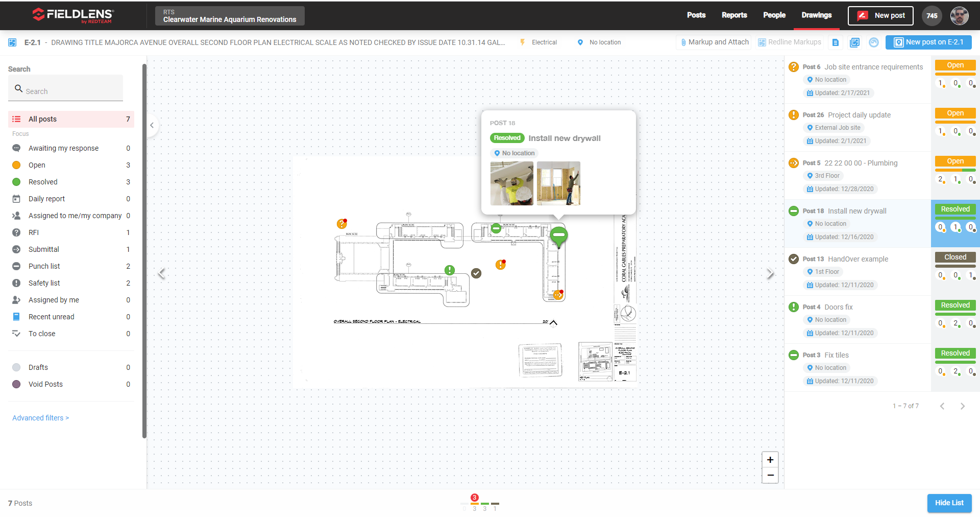Collapse the search sidebar with the chevron
Image resolution: width=980 pixels, height=517 pixels.
(x=152, y=125)
